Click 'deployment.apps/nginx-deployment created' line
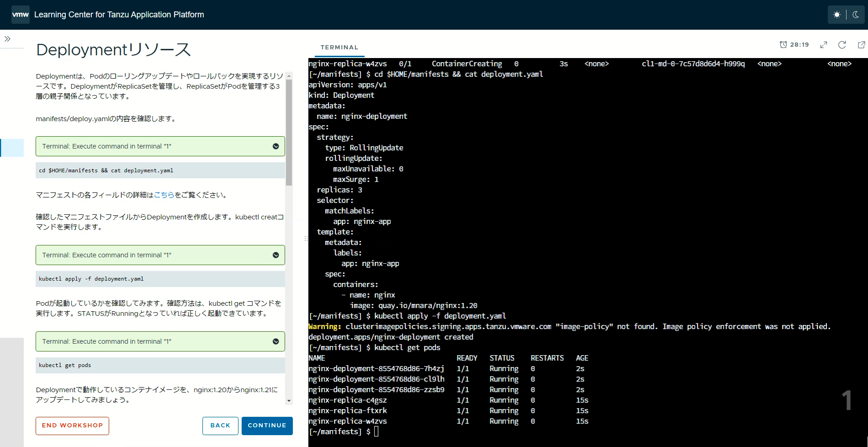 point(391,337)
